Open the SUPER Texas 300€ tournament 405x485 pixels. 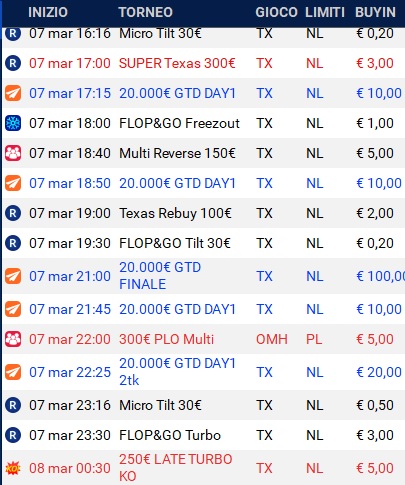click(x=177, y=63)
